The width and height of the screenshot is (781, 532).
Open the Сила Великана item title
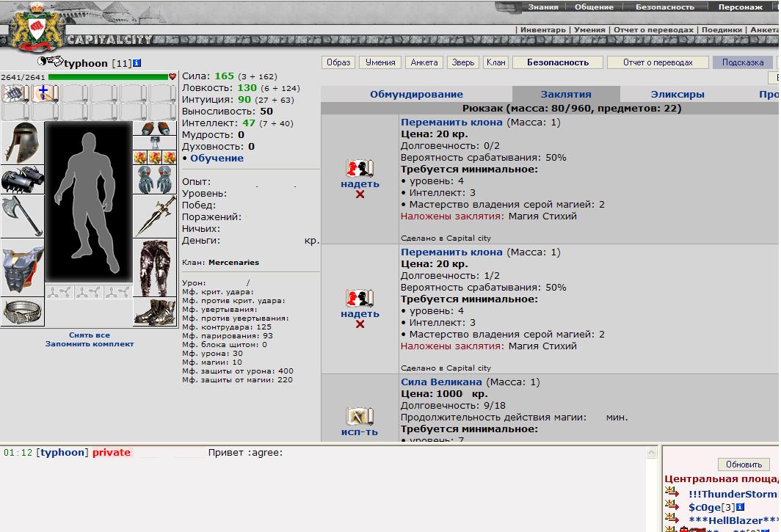pyautogui.click(x=441, y=382)
